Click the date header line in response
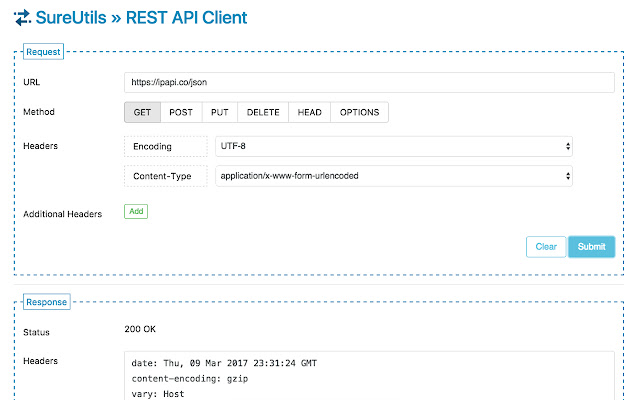This screenshot has height=400, width=640. (x=224, y=363)
